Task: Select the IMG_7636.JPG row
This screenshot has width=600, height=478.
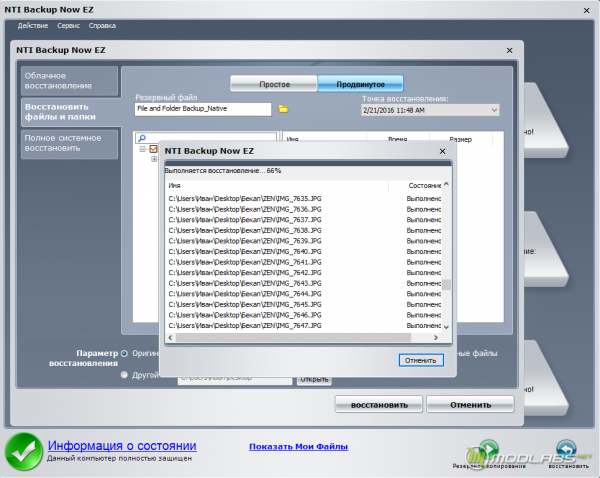Action: 304,209
